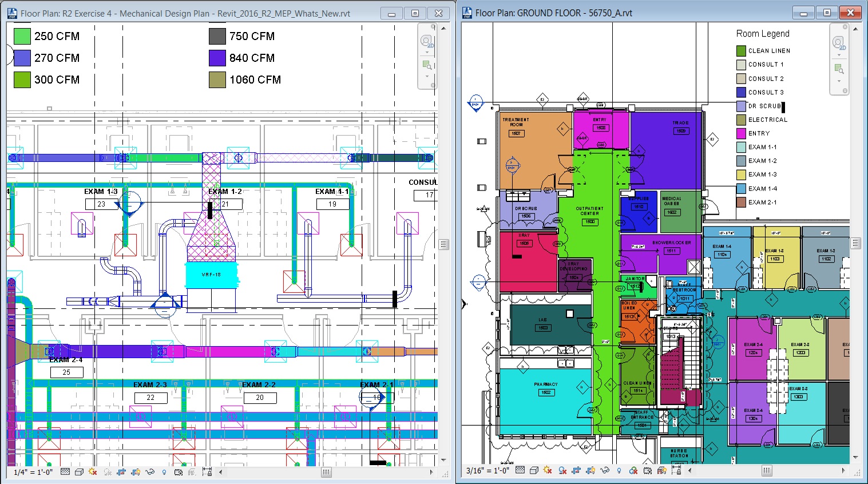This screenshot has height=484, width=868.
Task: Toggle Crop View in the mechanical plan
Action: (x=121, y=473)
